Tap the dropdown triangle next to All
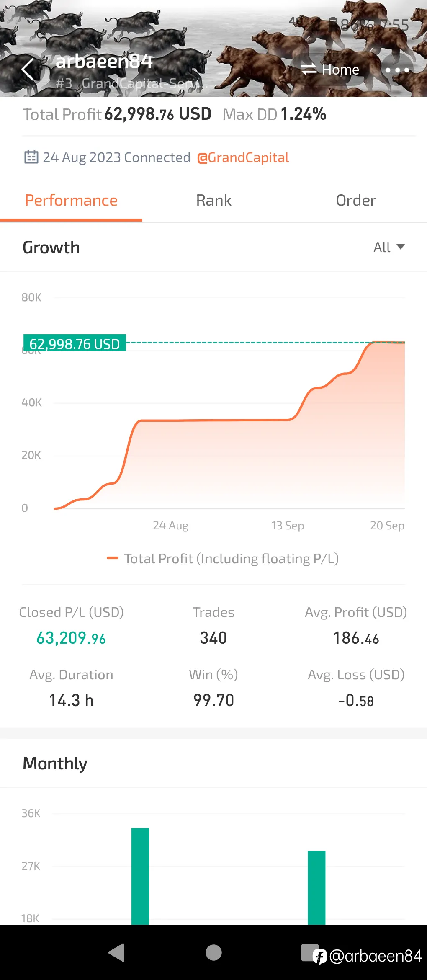The height and width of the screenshot is (980, 427). [x=400, y=247]
